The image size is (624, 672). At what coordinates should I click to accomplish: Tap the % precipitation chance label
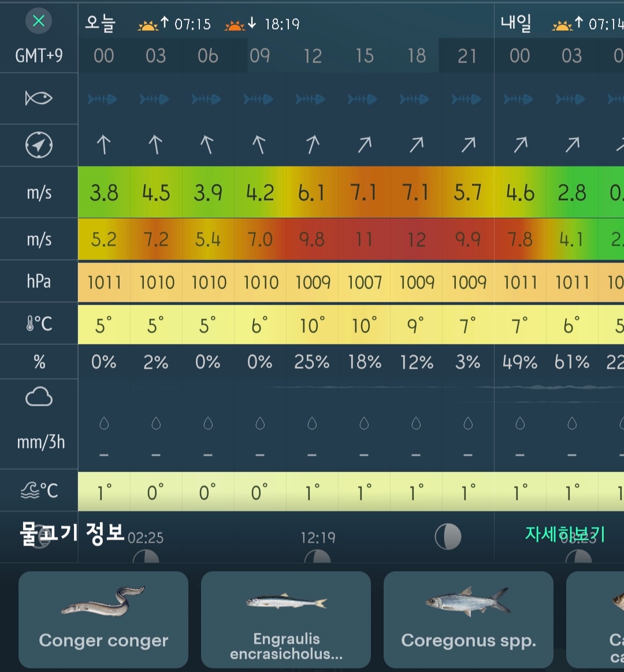39,362
